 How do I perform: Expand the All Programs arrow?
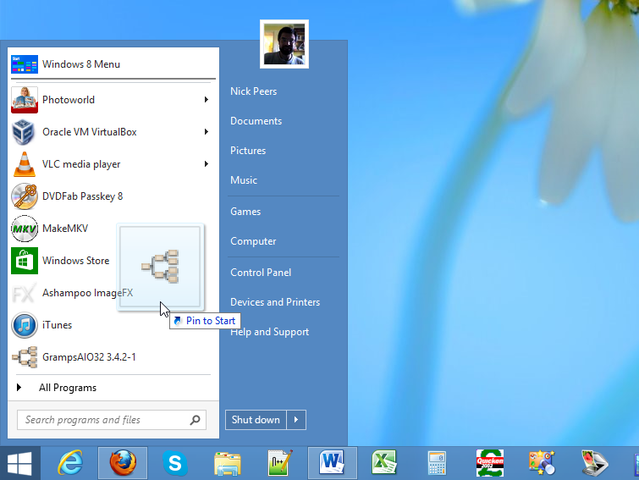click(x=19, y=388)
